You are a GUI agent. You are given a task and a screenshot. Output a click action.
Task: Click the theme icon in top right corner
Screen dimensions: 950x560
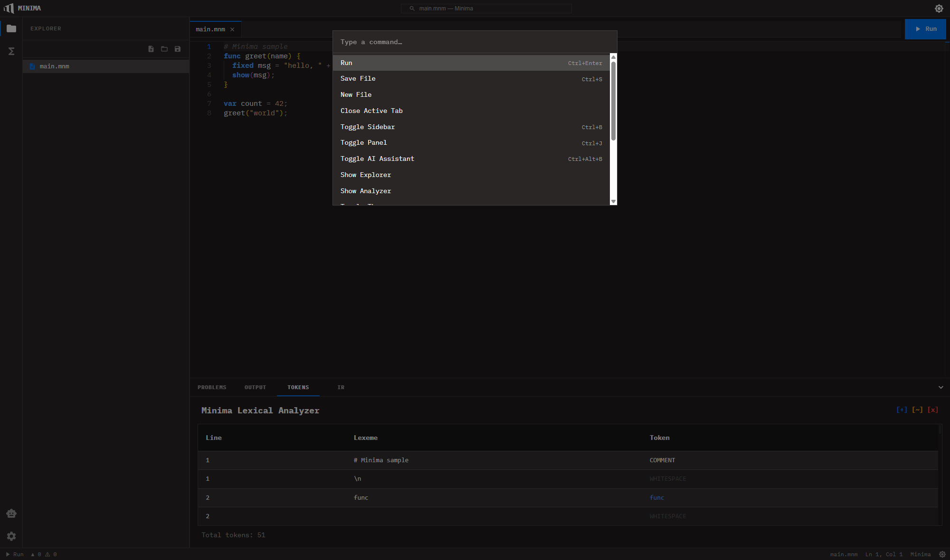(x=939, y=9)
